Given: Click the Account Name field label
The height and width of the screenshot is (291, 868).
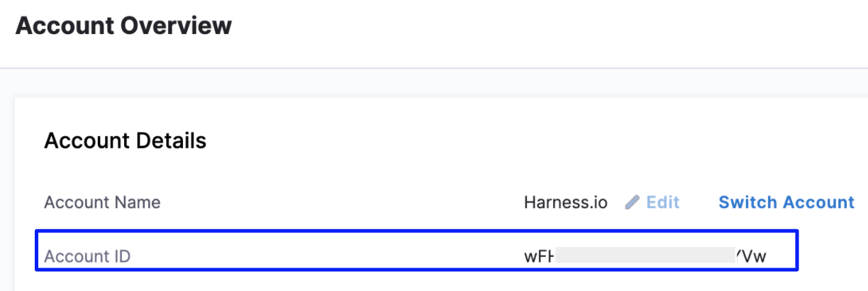Looking at the screenshot, I should pos(102,202).
